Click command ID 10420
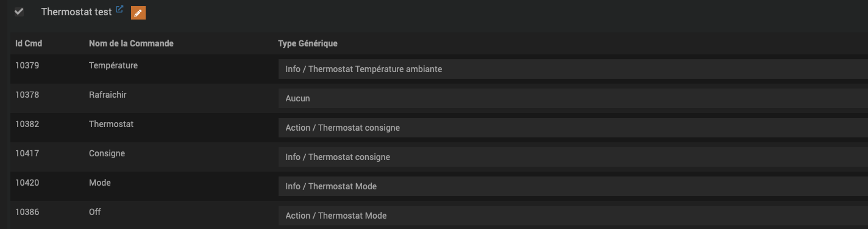 coord(27,183)
